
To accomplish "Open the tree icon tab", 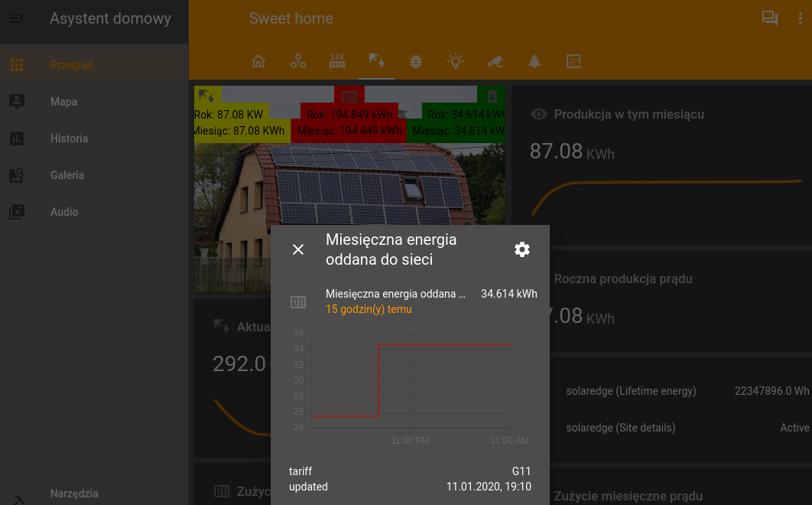I will tap(534, 62).
